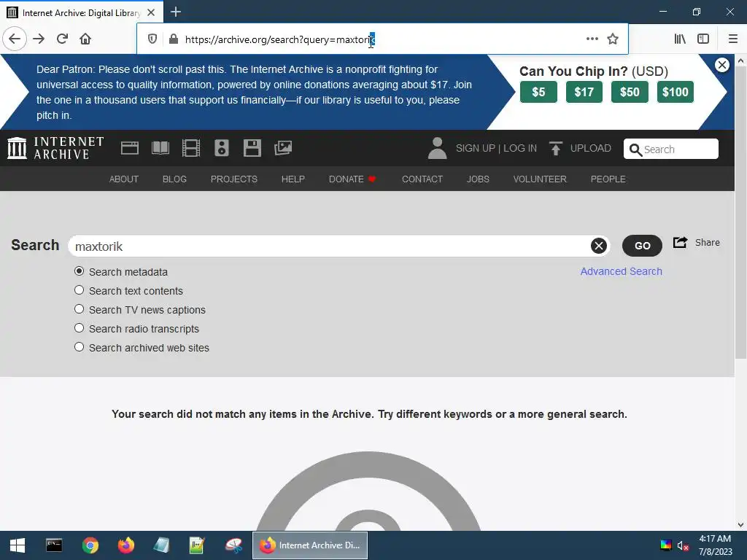
Task: Open the BLOG menu item
Action: point(174,179)
